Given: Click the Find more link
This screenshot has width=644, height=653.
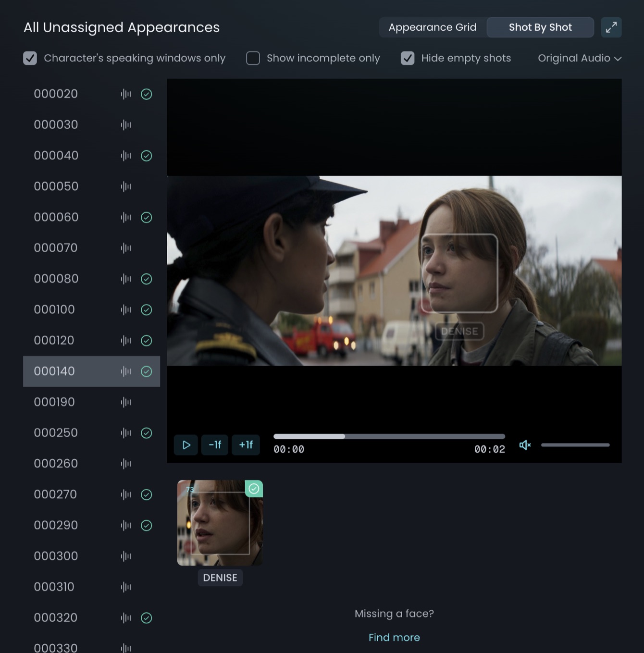Looking at the screenshot, I should 394,638.
